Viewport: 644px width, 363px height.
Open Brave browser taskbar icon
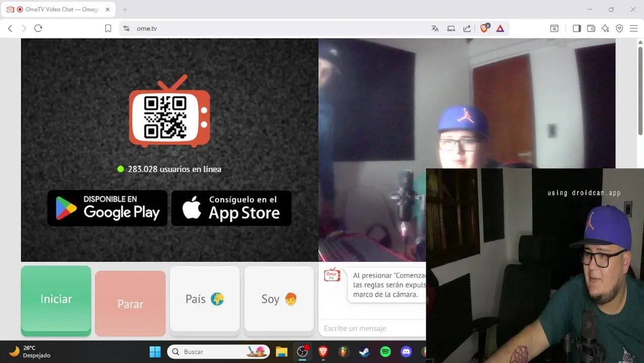(x=323, y=351)
